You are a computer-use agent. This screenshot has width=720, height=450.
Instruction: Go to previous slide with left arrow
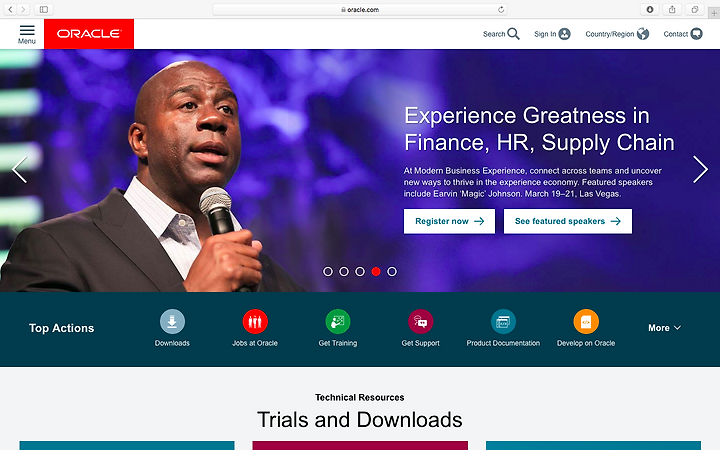click(x=19, y=169)
